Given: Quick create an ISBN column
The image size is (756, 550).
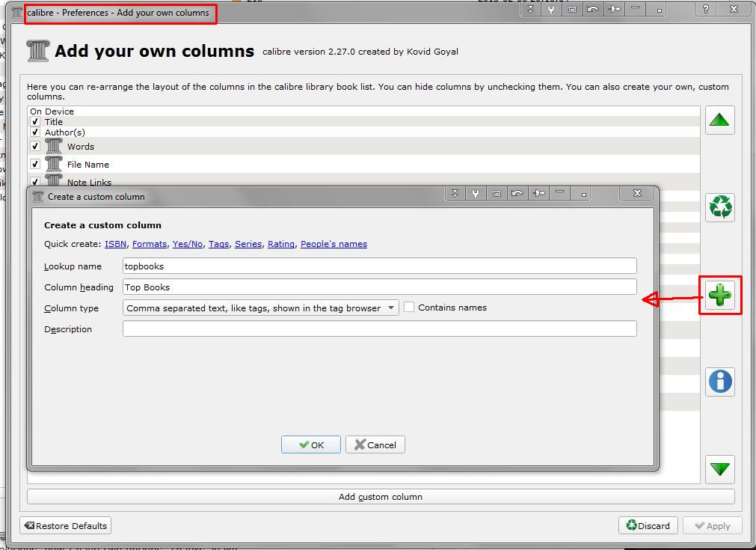Looking at the screenshot, I should click(115, 244).
